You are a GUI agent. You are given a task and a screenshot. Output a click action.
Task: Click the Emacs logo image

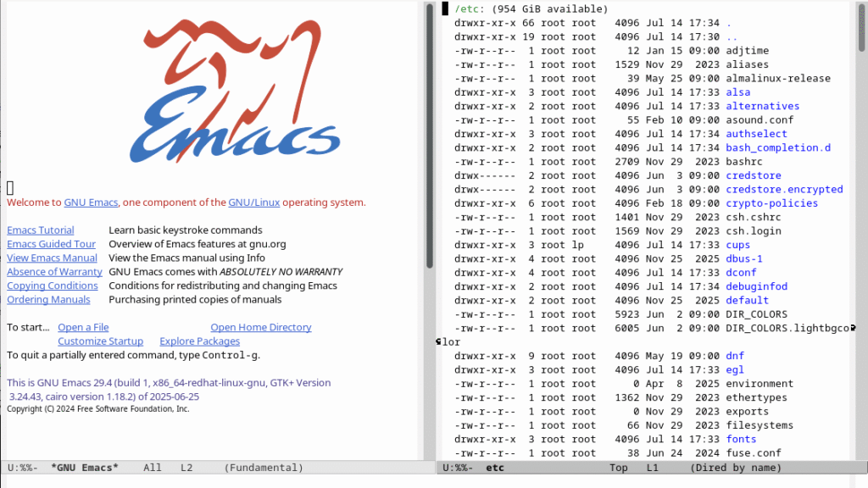click(x=235, y=91)
